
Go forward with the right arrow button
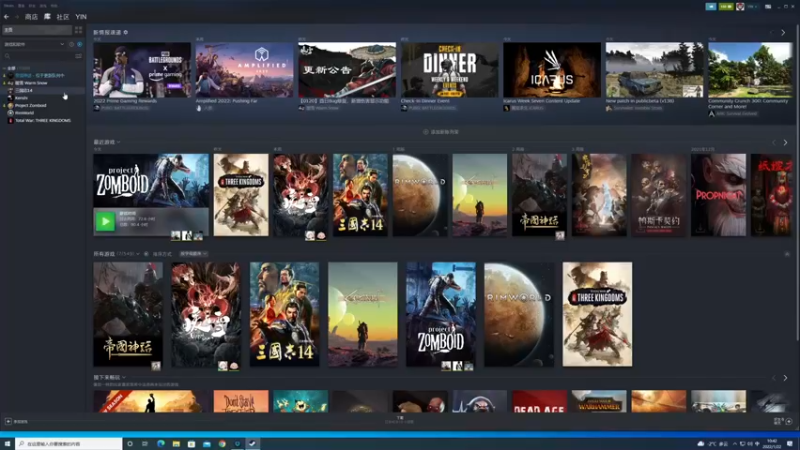pos(16,17)
